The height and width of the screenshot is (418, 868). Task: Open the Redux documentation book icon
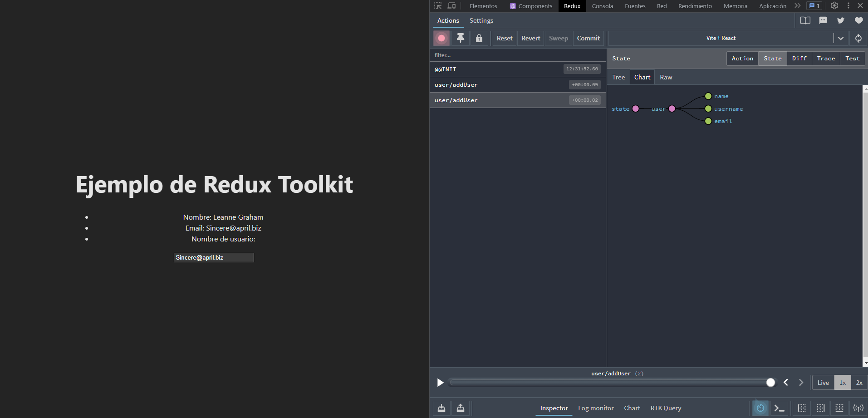click(805, 20)
